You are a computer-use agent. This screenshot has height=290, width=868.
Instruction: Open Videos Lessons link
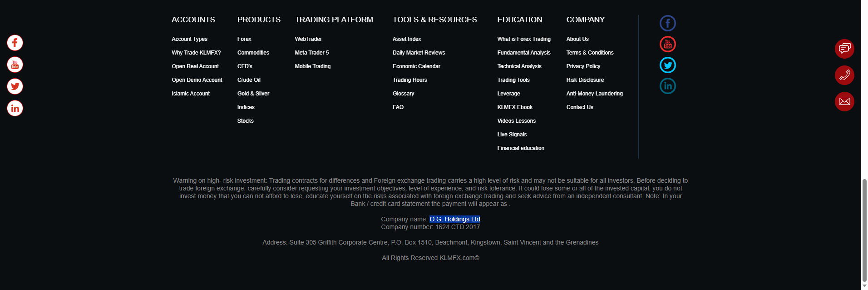[x=517, y=121]
